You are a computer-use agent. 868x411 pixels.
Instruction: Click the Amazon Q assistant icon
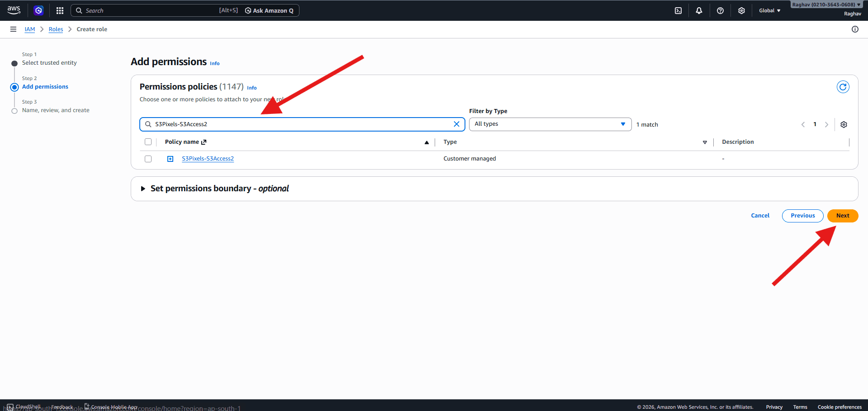38,10
